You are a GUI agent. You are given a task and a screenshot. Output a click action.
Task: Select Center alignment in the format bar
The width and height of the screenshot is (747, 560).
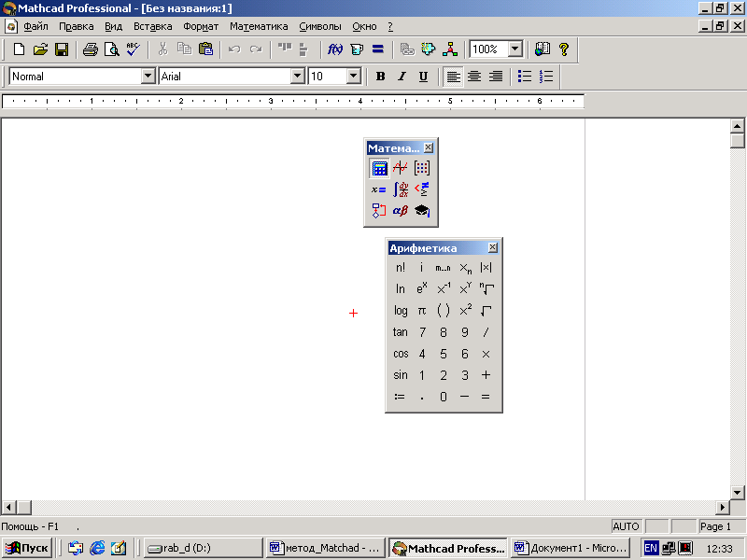click(474, 77)
